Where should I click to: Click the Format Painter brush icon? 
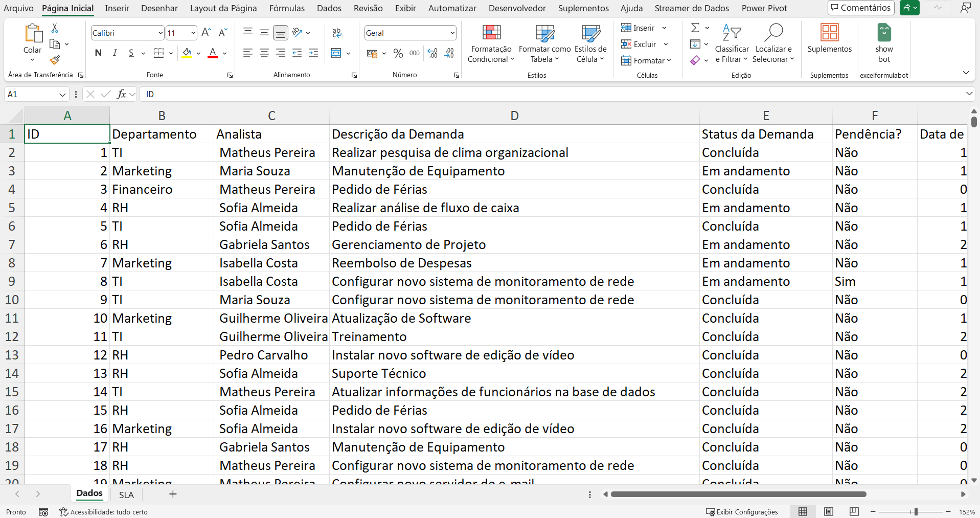(55, 60)
